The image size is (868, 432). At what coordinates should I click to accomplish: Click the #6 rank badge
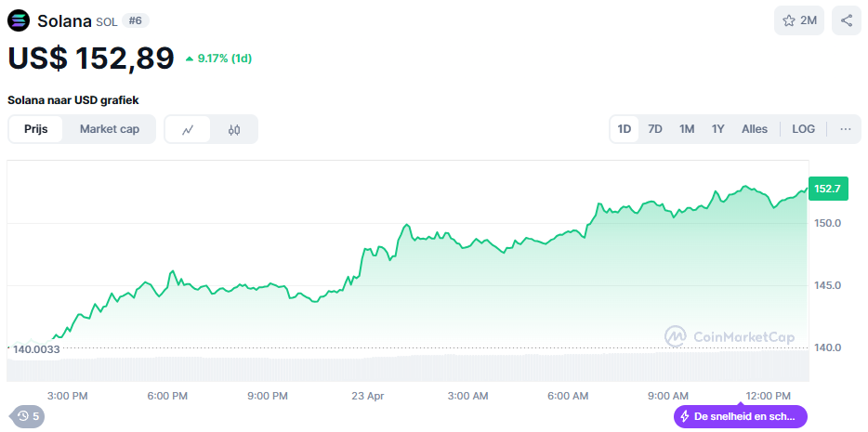pyautogui.click(x=135, y=21)
